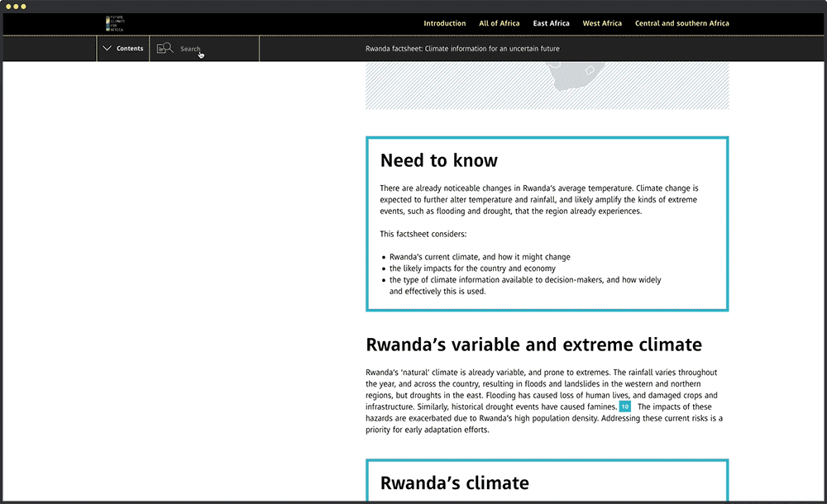This screenshot has width=827, height=504.
Task: Click the Future Climate for Africa logo
Action: coord(114,23)
